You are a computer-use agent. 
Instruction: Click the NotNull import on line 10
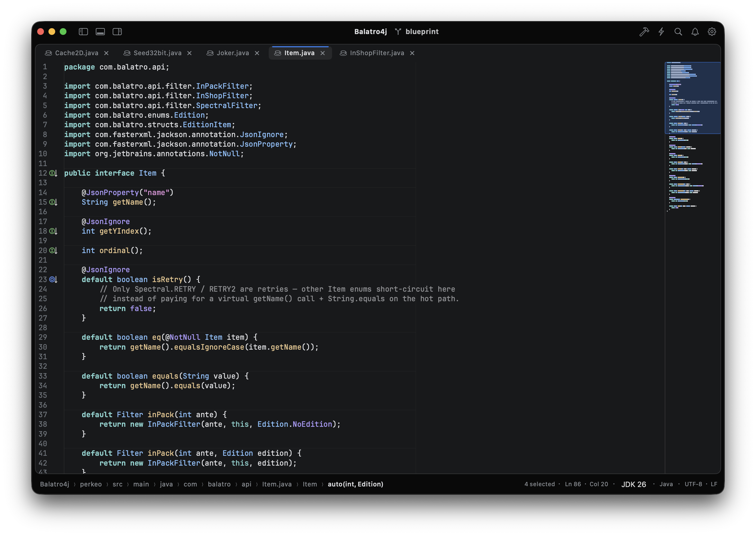224,154
